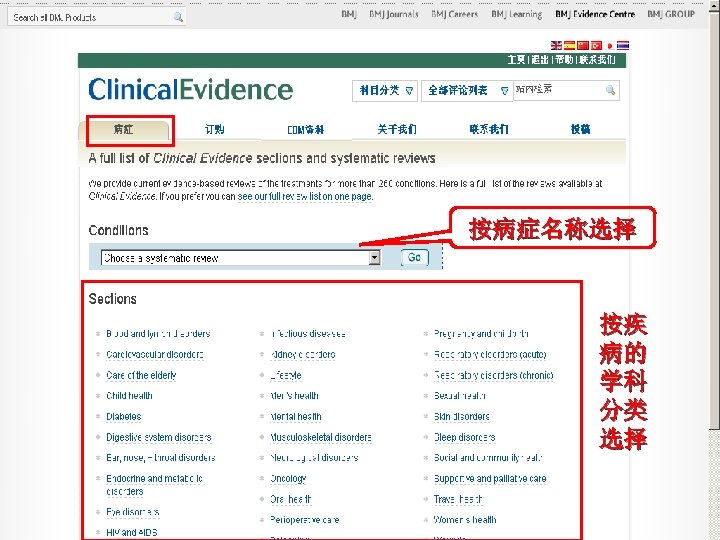Click 联系我们 in the green header bar
Screen dimensions: 720x540
tap(597, 60)
